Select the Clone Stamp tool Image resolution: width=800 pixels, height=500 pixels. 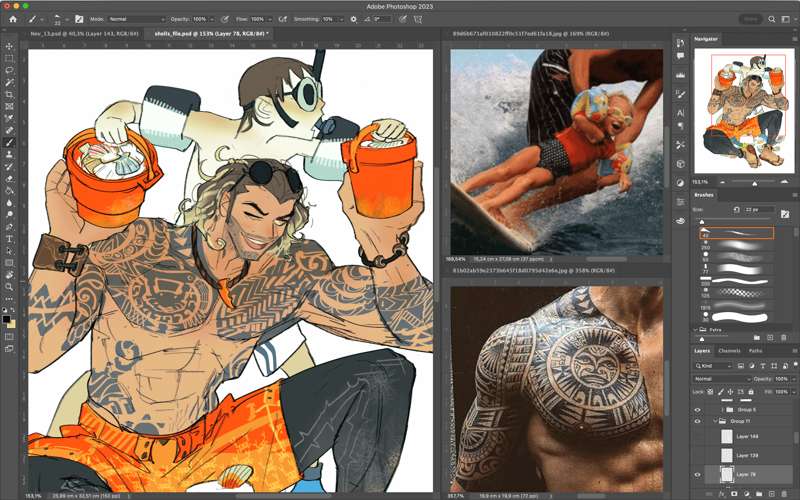click(x=9, y=155)
